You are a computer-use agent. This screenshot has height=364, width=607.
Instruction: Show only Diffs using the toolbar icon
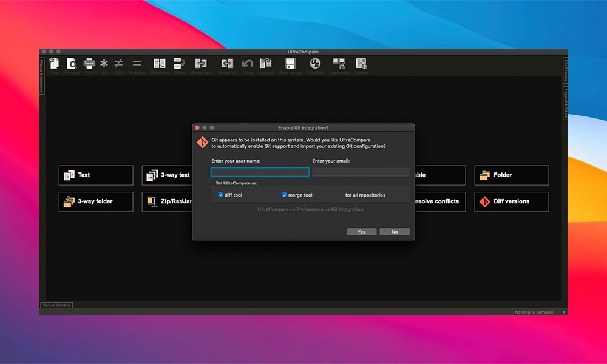pyautogui.click(x=119, y=64)
